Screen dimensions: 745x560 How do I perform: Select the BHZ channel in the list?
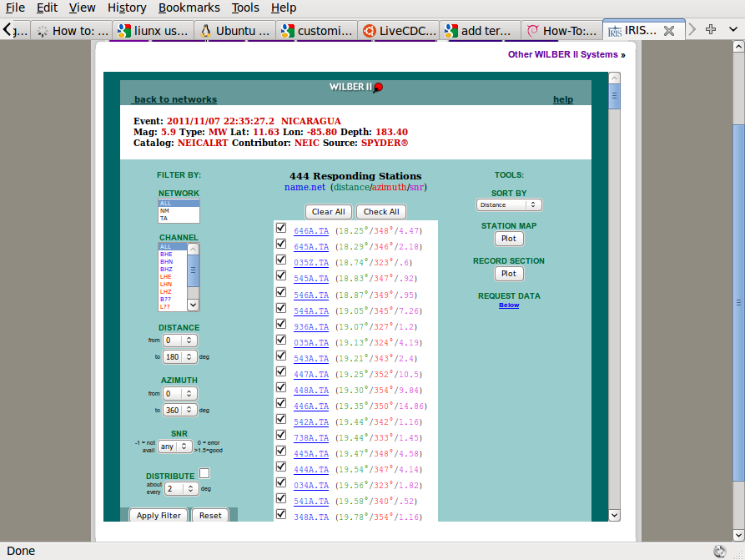coord(173,269)
